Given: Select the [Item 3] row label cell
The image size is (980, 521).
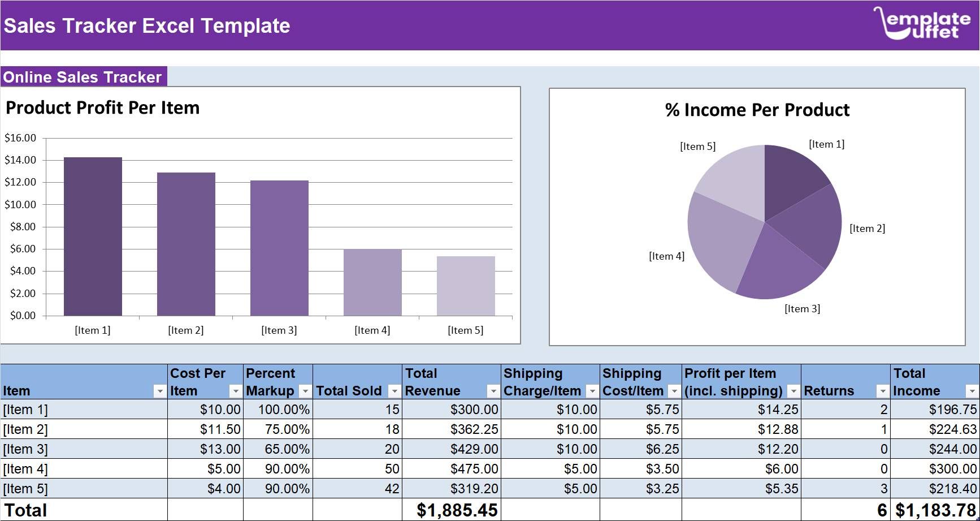Looking at the screenshot, I should [x=25, y=449].
